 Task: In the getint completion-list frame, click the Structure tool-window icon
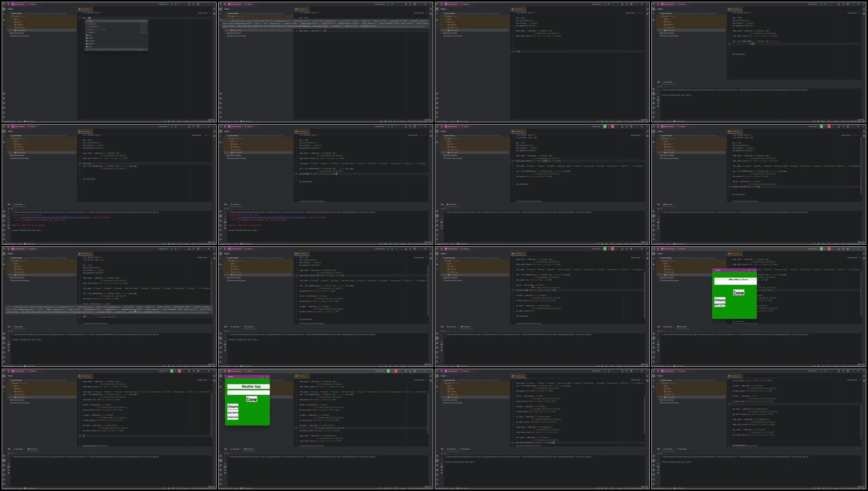(4, 20)
